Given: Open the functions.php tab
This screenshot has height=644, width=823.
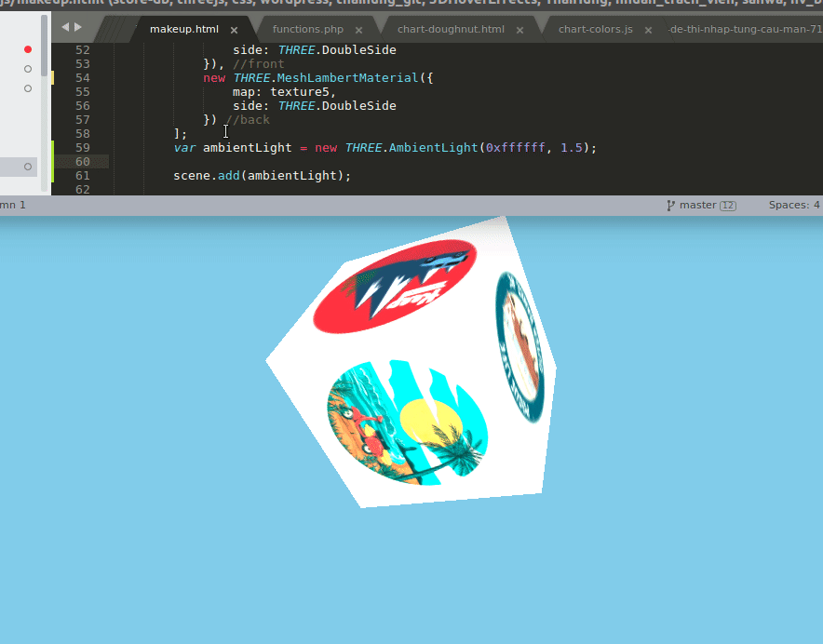Looking at the screenshot, I should click(308, 29).
